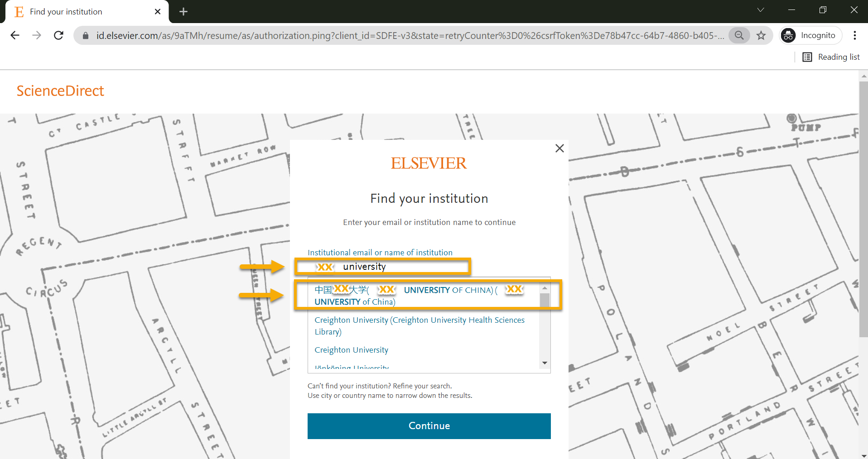868x459 pixels.
Task: Close the Elsevier institution dialog
Action: tap(559, 148)
